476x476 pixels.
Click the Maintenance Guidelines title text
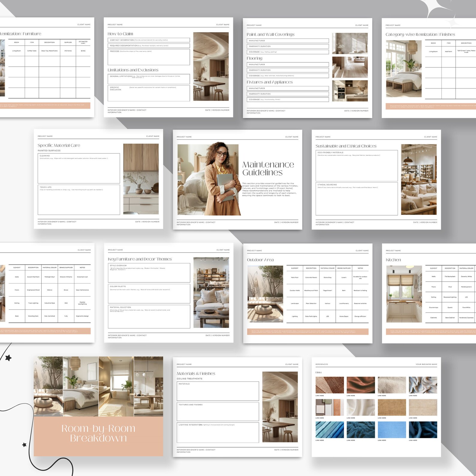pos(268,168)
